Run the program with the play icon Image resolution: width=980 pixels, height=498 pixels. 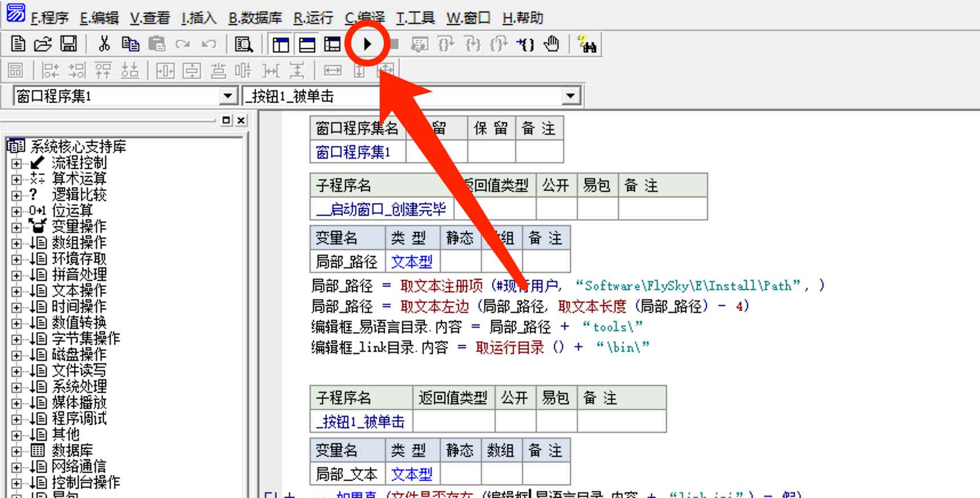[367, 43]
